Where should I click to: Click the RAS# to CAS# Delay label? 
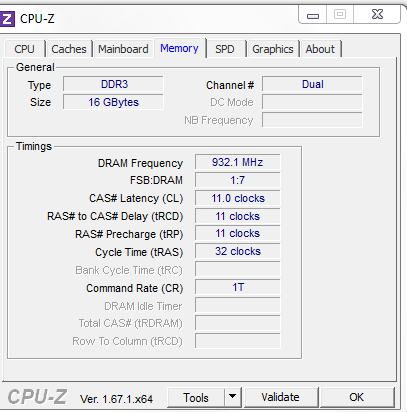(115, 216)
